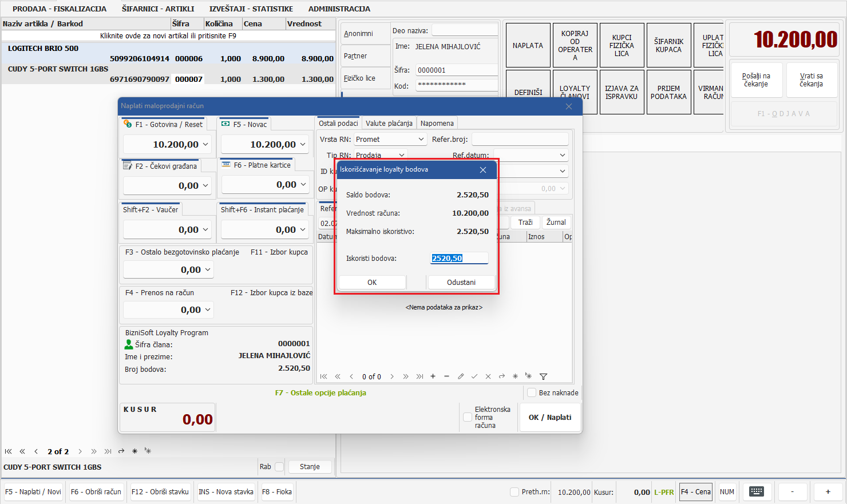Click previous-record arrow in main items navigator
847x504 pixels.
36,451
